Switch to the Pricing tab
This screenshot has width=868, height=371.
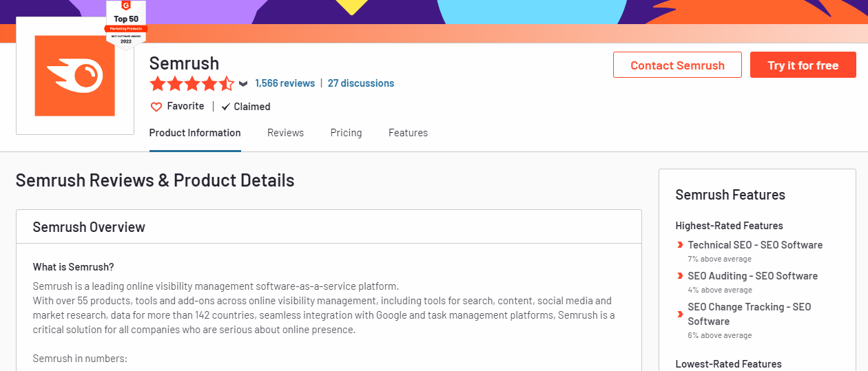pyautogui.click(x=346, y=133)
